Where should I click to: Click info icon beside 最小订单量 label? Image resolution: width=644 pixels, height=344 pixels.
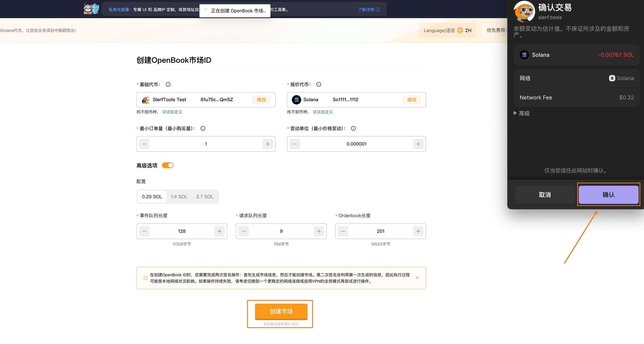(203, 128)
